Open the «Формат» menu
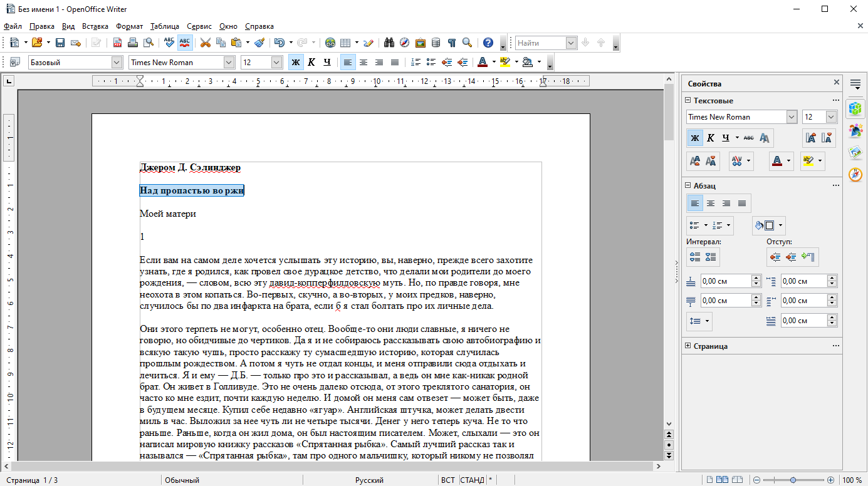868x486 pixels. tap(130, 26)
